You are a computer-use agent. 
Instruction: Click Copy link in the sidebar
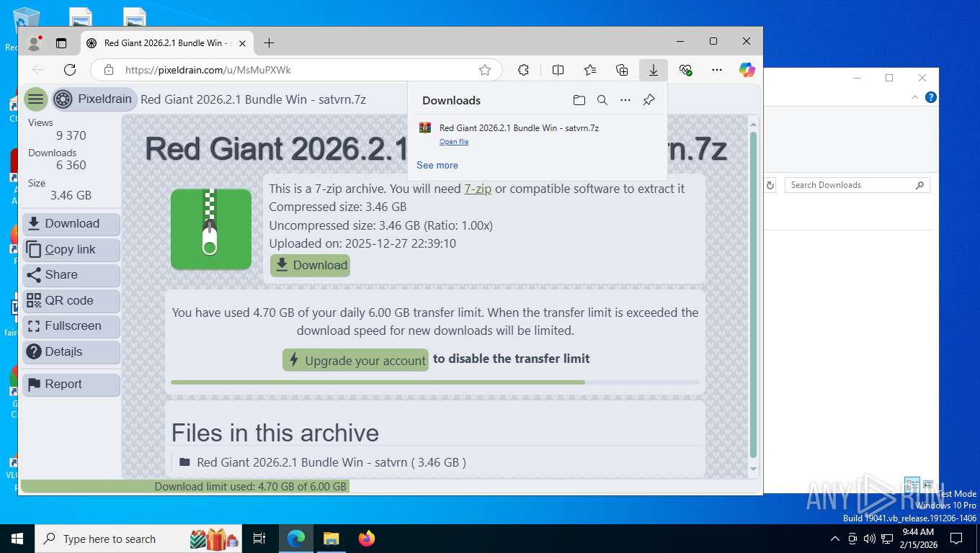71,250
